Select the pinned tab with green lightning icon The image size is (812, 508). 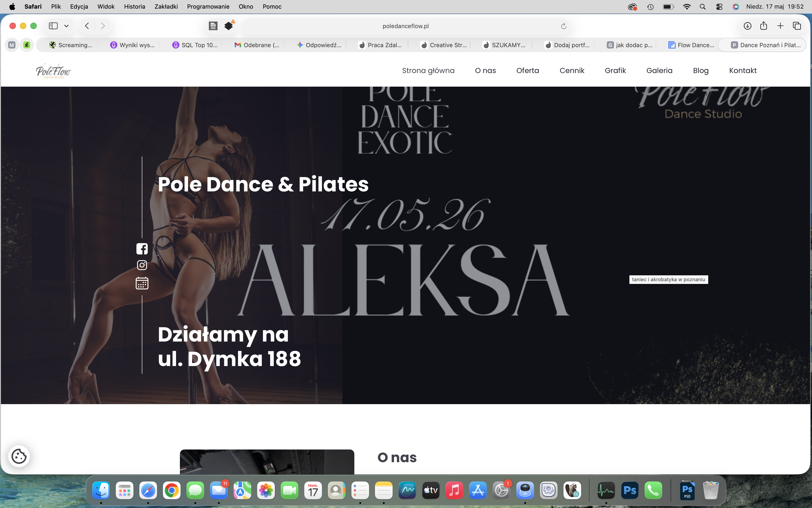coord(27,45)
